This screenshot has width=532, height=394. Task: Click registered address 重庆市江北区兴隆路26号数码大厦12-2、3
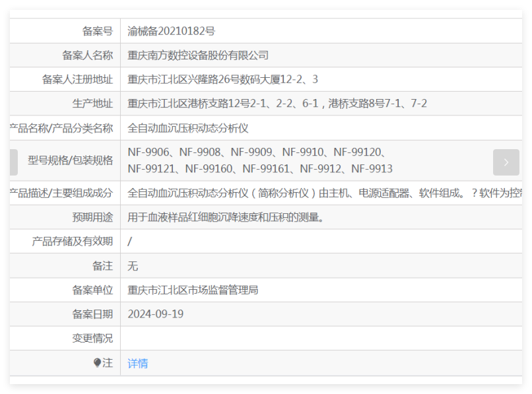point(222,79)
